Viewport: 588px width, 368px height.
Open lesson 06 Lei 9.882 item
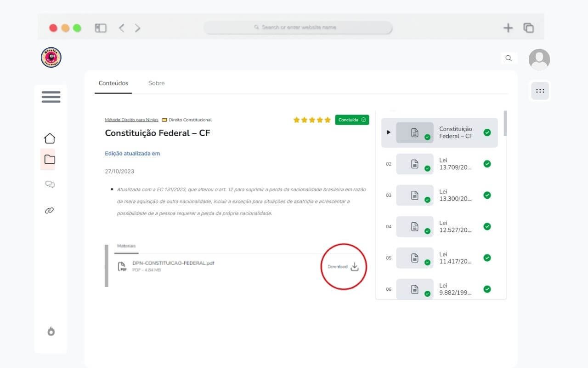440,289
